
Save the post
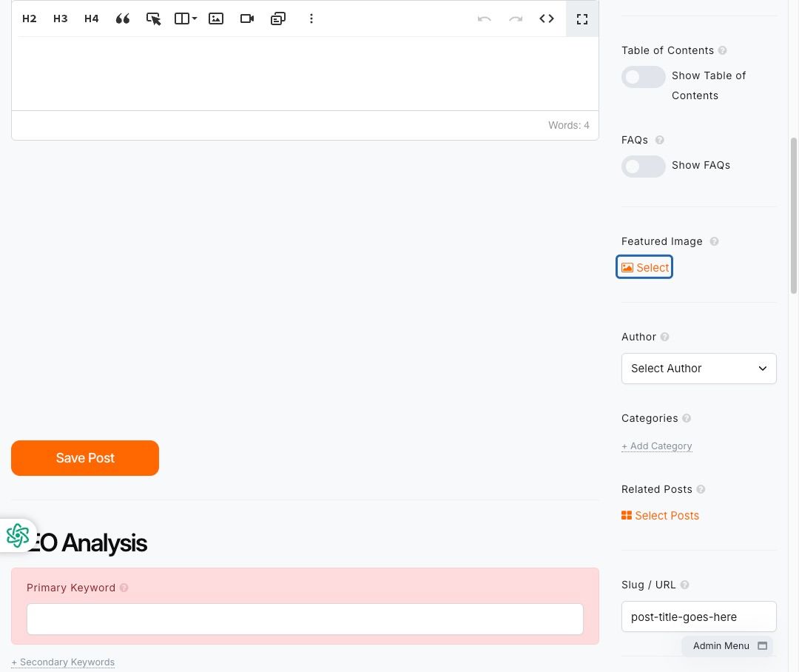point(85,458)
